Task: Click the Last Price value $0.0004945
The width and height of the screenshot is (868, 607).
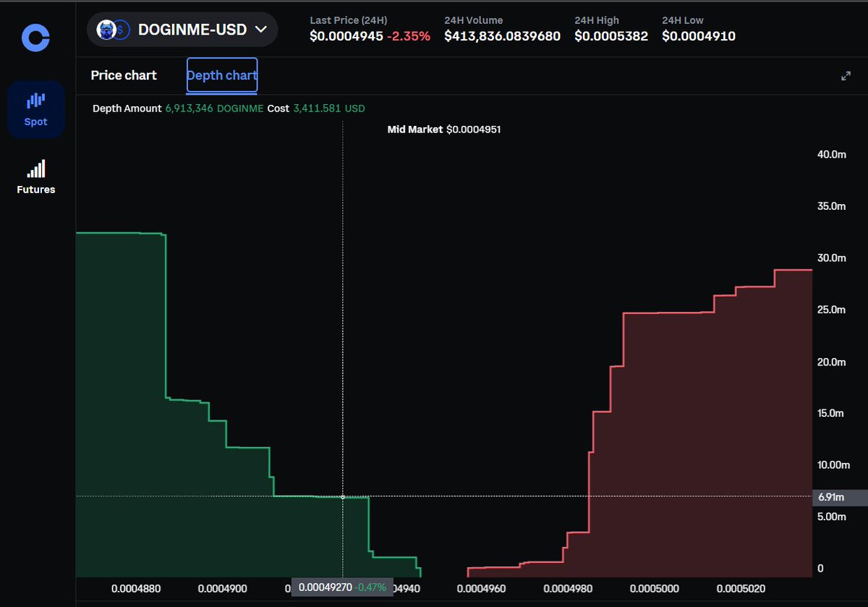Action: coord(346,36)
